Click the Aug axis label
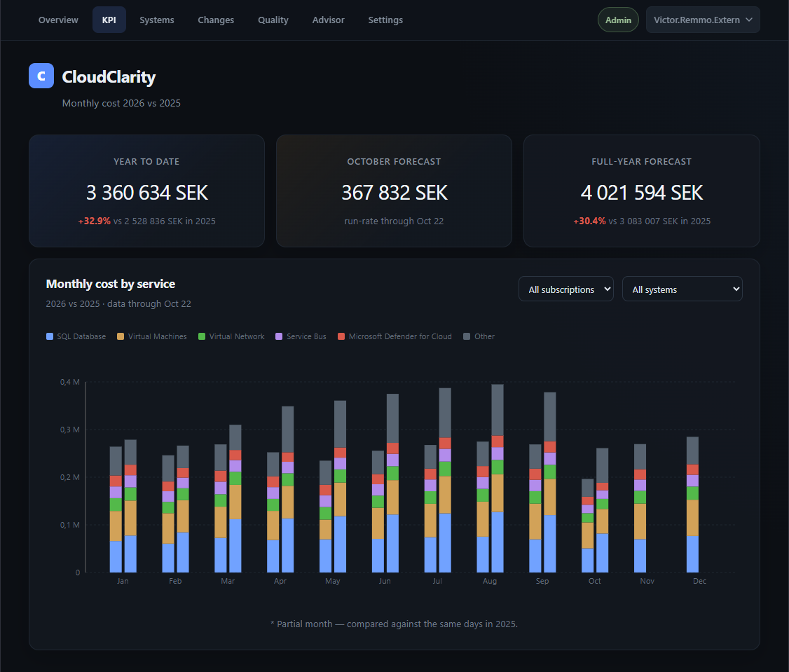The height and width of the screenshot is (672, 789). click(490, 581)
